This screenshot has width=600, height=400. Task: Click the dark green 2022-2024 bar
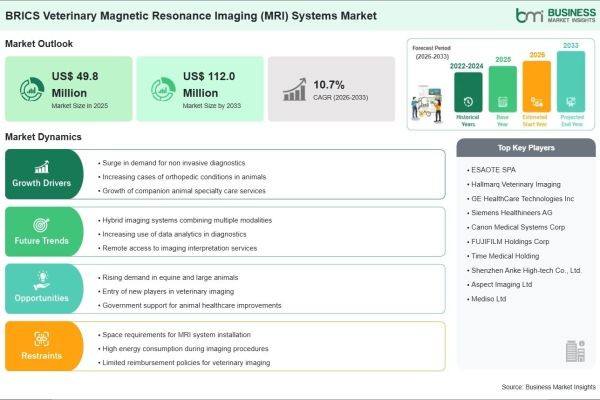coord(468,92)
